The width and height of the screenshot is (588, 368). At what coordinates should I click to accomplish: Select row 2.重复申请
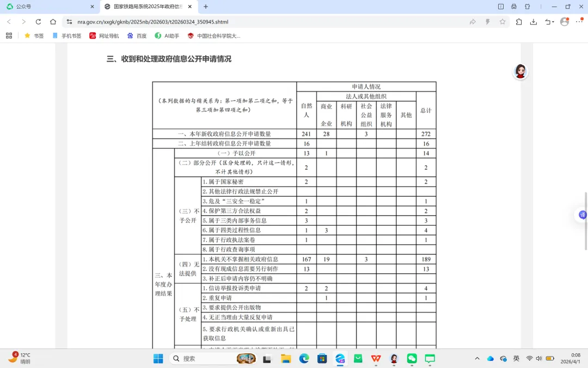click(249, 298)
